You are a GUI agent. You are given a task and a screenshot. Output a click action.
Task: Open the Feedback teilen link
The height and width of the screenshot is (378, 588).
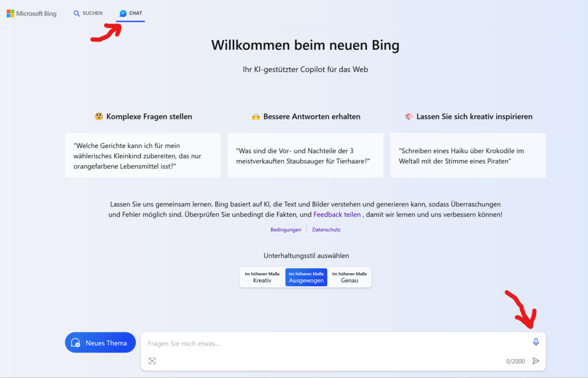(x=336, y=215)
